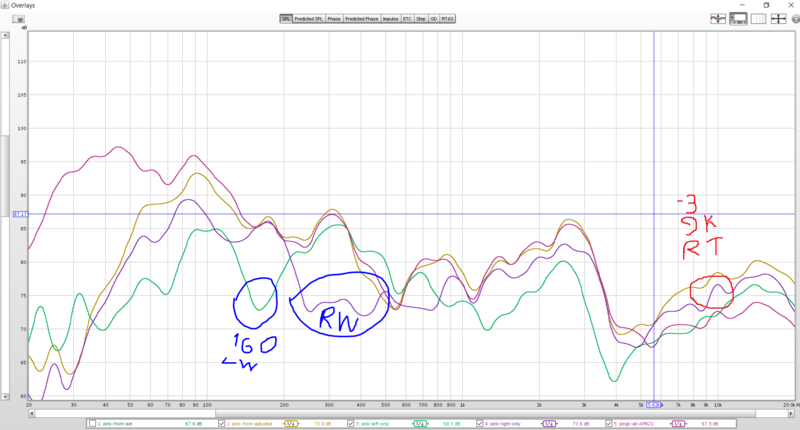Click the horizontal scrollbar left arrow
The height and width of the screenshot is (430, 800).
(x=32, y=413)
